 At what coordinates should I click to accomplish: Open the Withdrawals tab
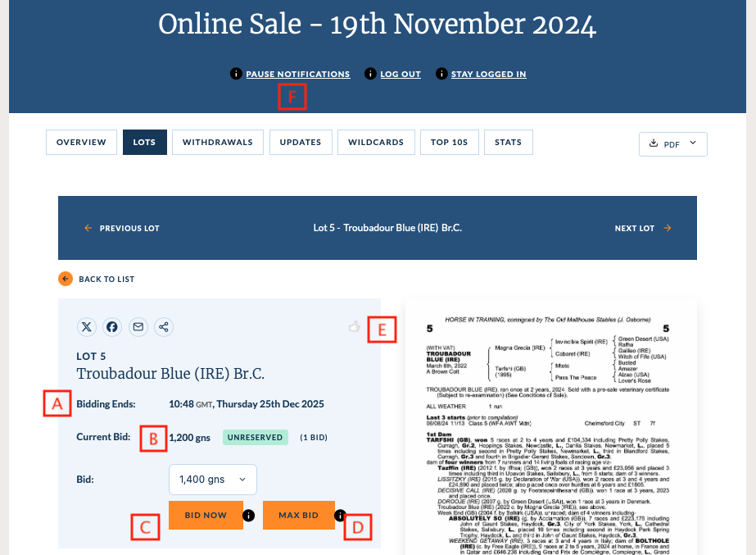[218, 142]
